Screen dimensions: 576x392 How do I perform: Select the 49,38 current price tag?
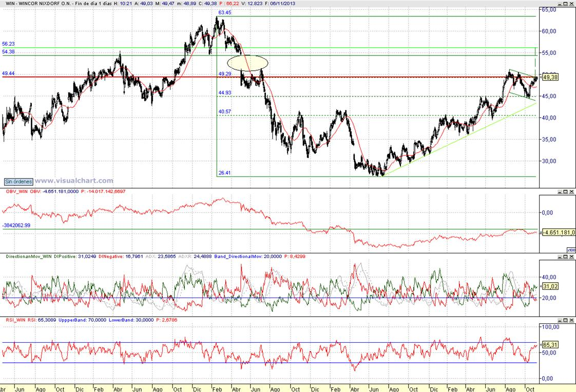coord(550,77)
